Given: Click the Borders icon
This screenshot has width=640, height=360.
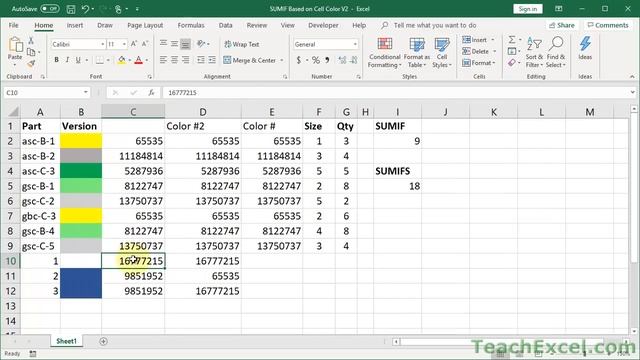Looking at the screenshot, I should click(x=100, y=60).
